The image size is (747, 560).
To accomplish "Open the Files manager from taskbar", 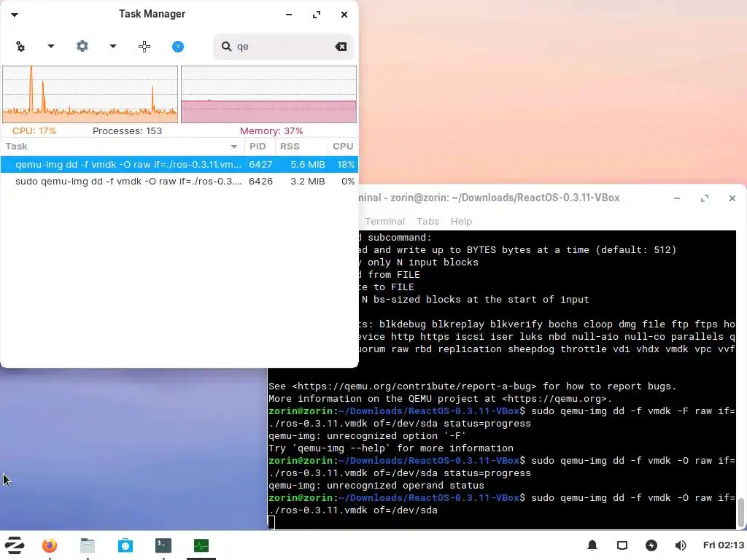I will click(88, 545).
